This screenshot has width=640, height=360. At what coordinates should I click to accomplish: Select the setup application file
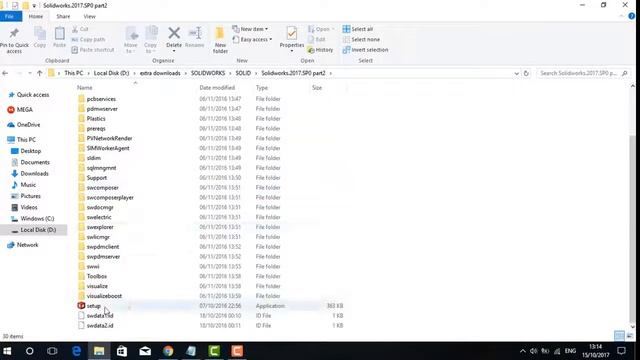pos(93,306)
